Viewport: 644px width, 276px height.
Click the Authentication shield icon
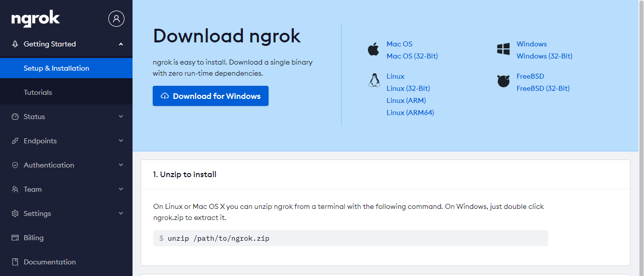[x=15, y=165]
